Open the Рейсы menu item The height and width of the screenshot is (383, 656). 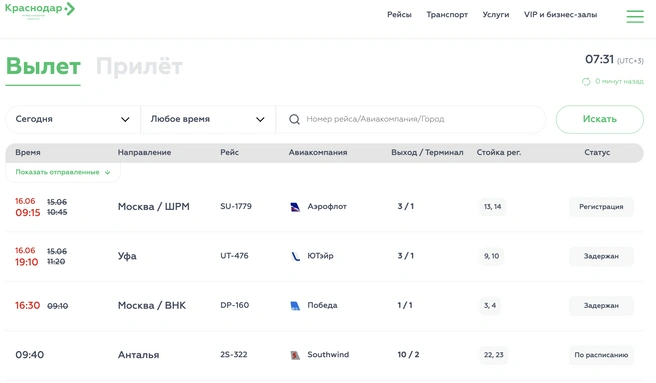[399, 15]
